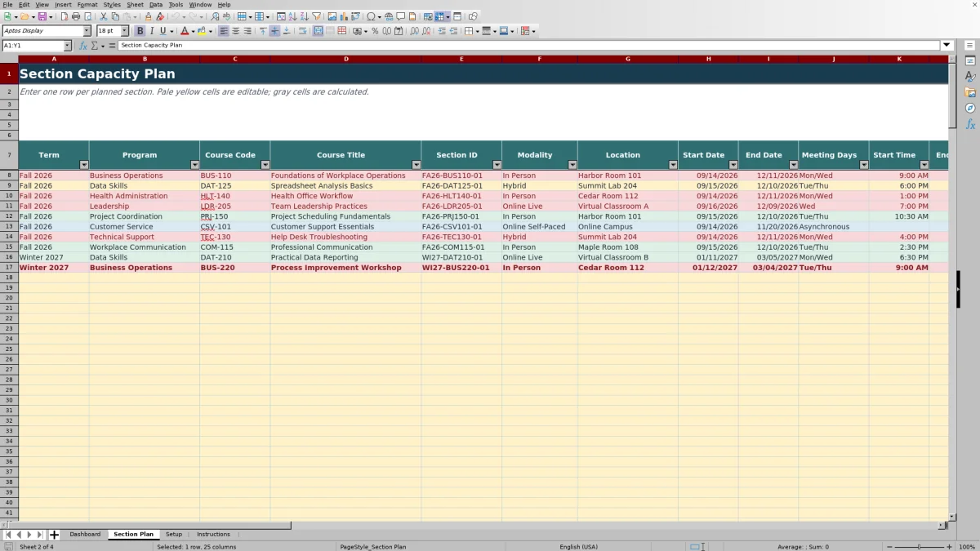The image size is (980, 551).
Task: Click the last sheet navigation arrow
Action: [40, 535]
